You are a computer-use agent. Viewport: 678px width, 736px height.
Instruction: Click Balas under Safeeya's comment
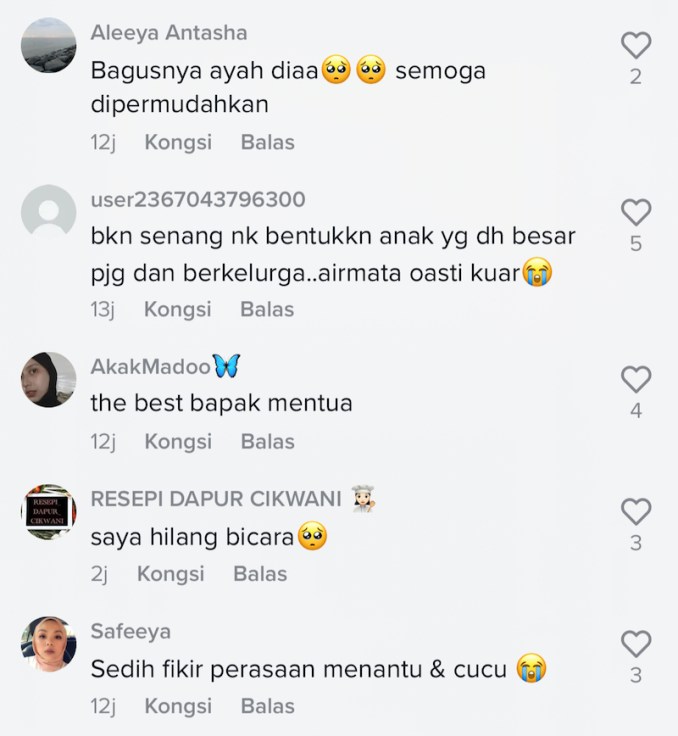tap(268, 706)
